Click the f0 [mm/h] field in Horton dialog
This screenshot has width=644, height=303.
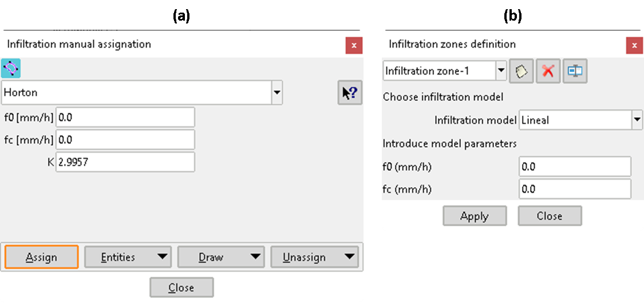(125, 117)
